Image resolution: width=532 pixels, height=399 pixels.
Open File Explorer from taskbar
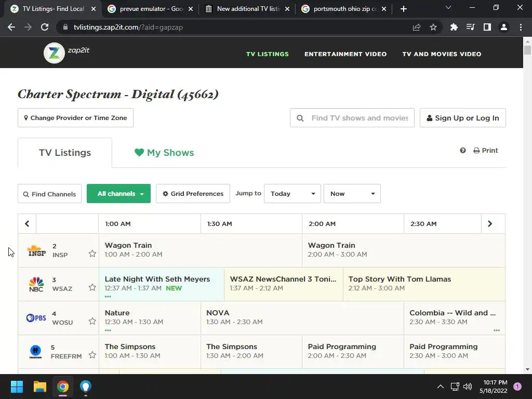(39, 387)
